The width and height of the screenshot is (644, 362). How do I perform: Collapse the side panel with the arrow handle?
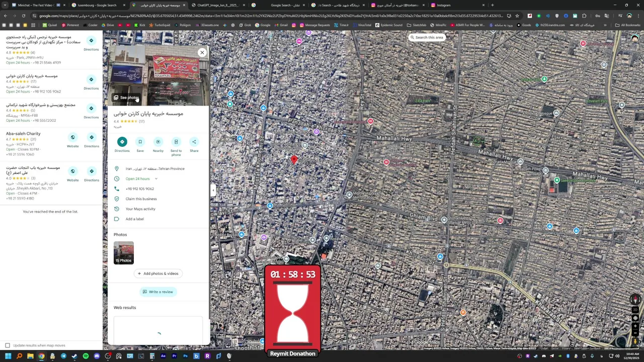(213, 190)
